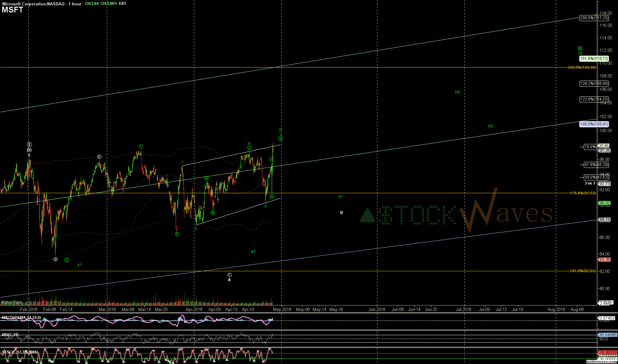
Task: Click the Mar-2018 date on time axis
Action: [107, 309]
